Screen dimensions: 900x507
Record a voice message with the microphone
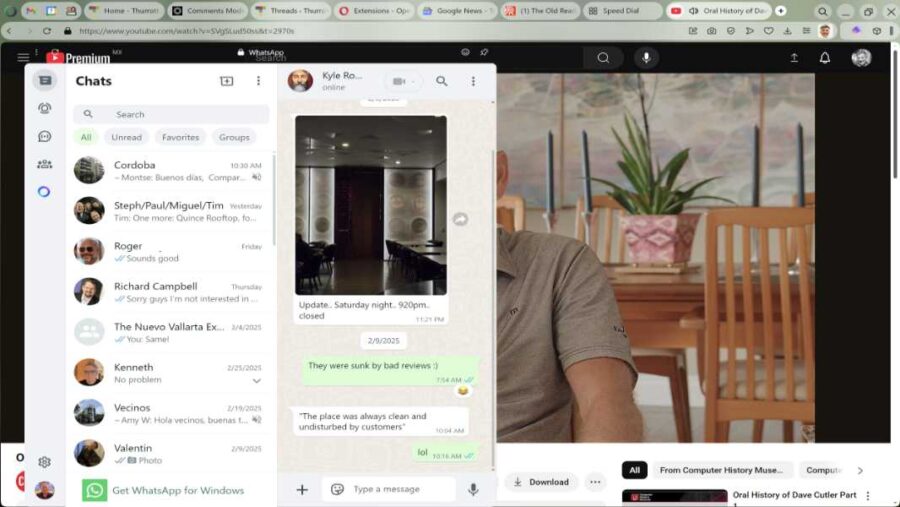(473, 489)
